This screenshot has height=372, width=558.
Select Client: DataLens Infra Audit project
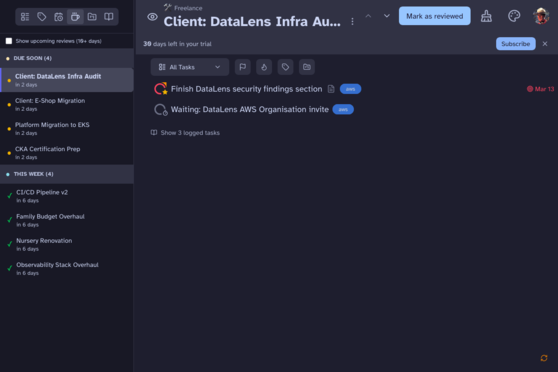pos(67,80)
